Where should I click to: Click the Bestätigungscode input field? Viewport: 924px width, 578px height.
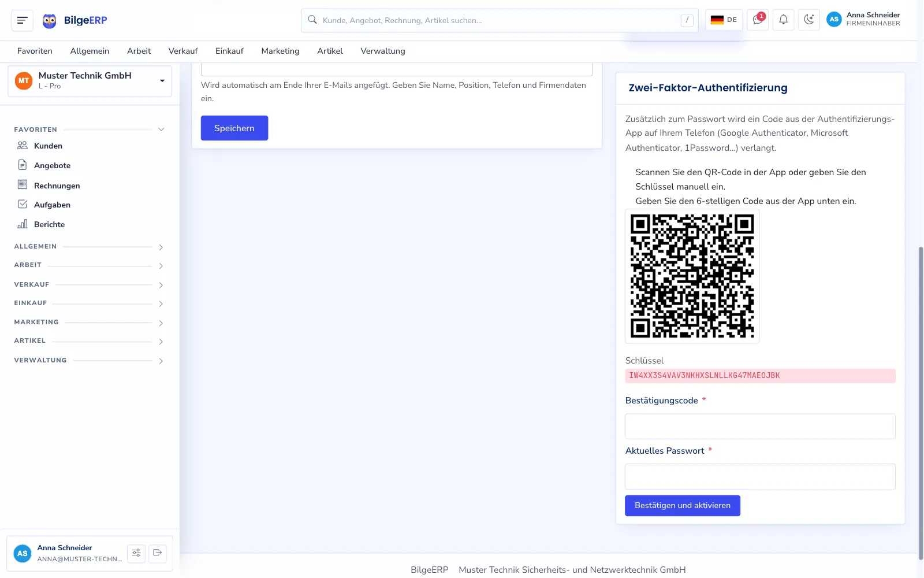(x=760, y=427)
